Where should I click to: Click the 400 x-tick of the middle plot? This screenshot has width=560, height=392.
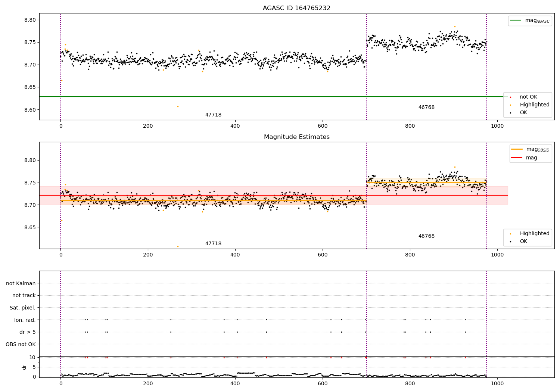click(235, 255)
